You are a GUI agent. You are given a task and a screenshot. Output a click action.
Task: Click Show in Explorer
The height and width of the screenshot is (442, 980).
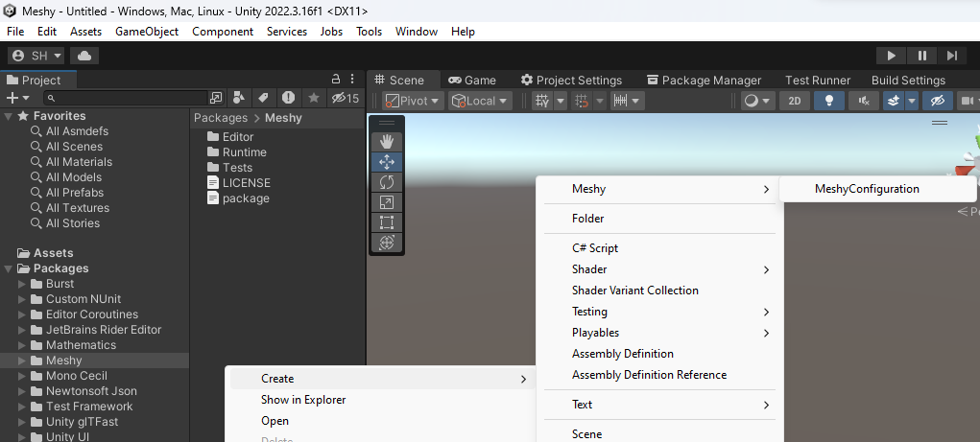pyautogui.click(x=380, y=400)
